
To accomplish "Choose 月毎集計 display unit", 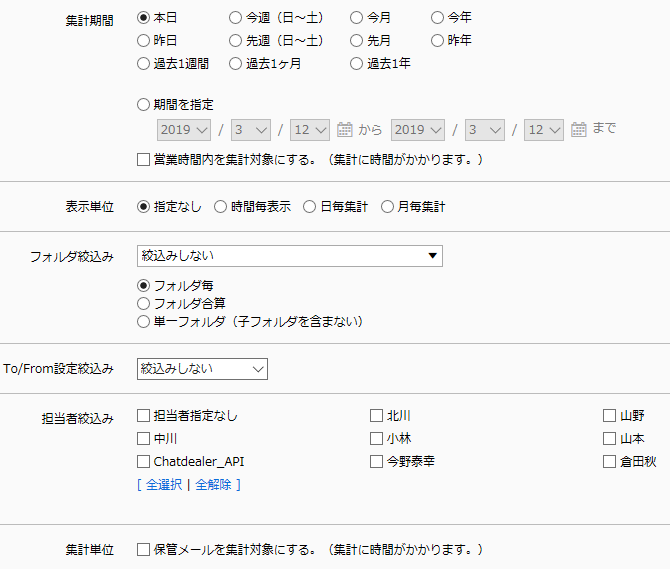I will pyautogui.click(x=387, y=207).
